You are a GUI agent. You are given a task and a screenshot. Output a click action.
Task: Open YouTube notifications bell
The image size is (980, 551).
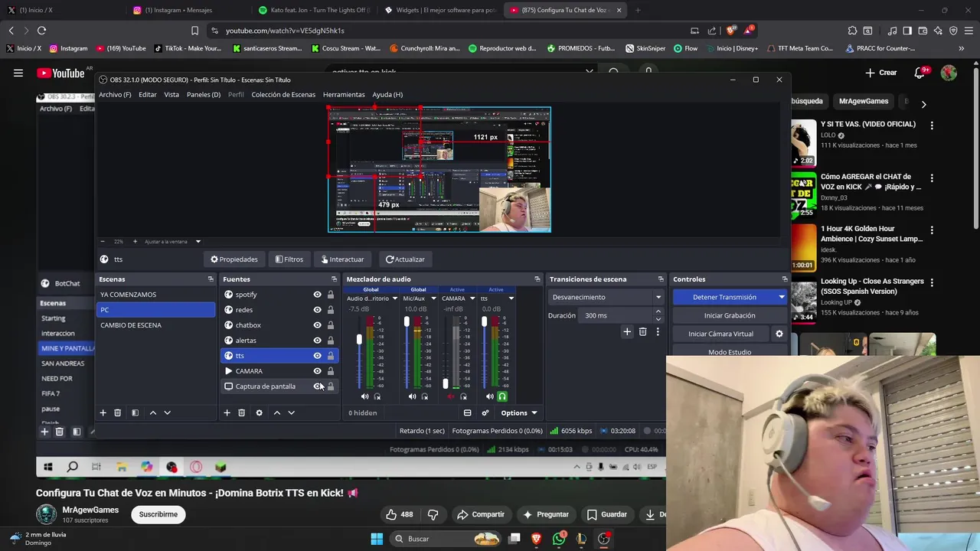tap(920, 73)
